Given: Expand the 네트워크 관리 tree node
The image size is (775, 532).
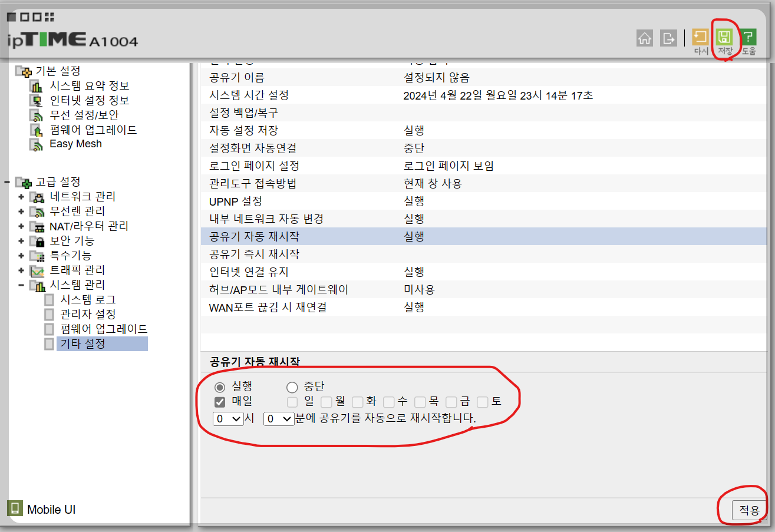Looking at the screenshot, I should [x=20, y=197].
